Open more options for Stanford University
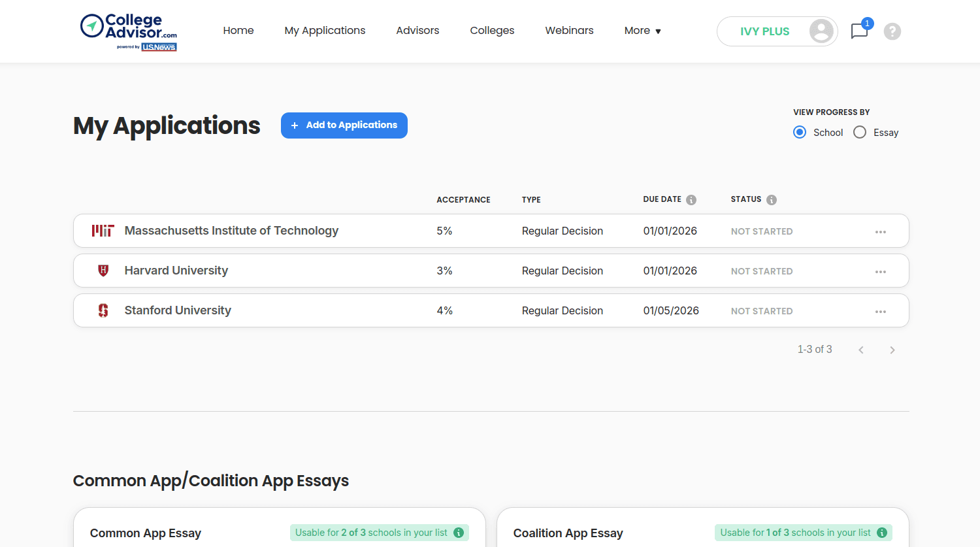This screenshot has height=547, width=980. tap(881, 311)
